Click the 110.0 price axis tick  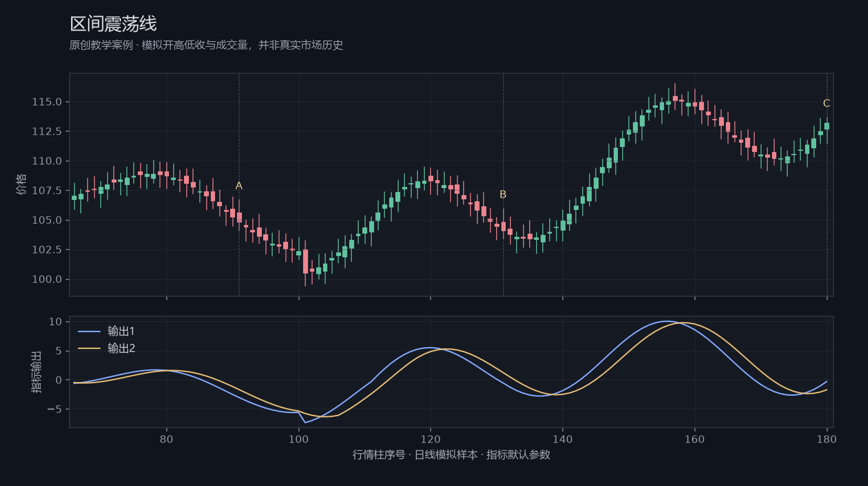(x=47, y=161)
